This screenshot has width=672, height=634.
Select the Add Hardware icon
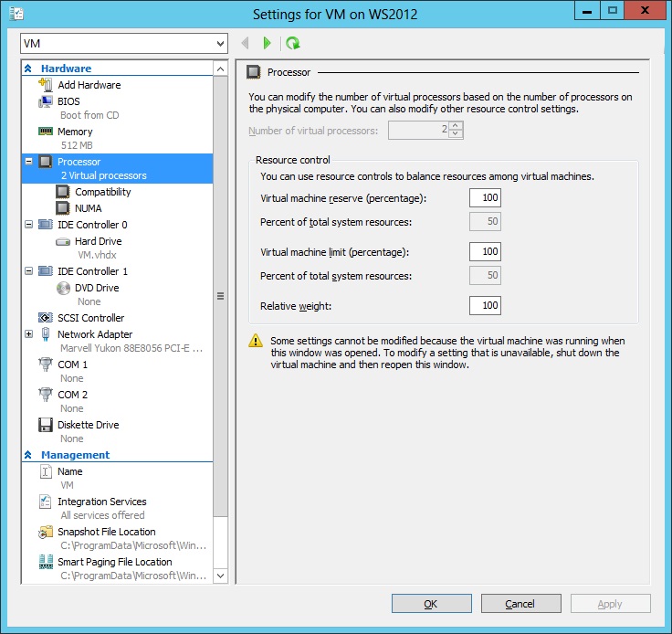(46, 85)
